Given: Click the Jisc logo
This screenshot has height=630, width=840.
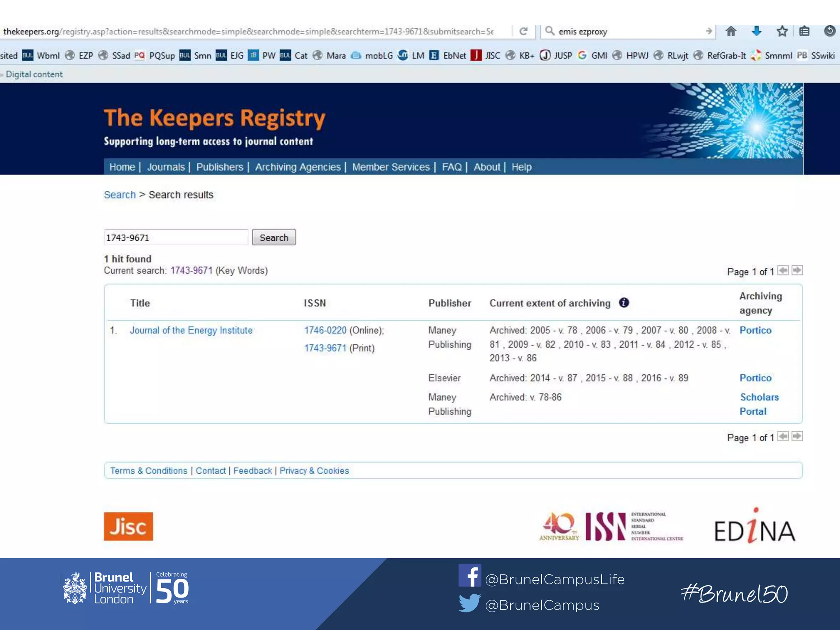Looking at the screenshot, I should [x=128, y=526].
